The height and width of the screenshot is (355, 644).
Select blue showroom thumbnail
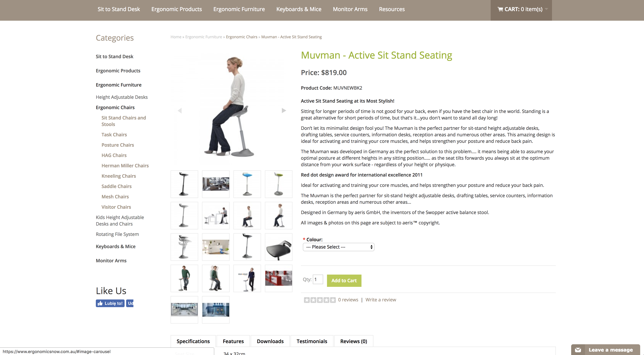point(216,310)
